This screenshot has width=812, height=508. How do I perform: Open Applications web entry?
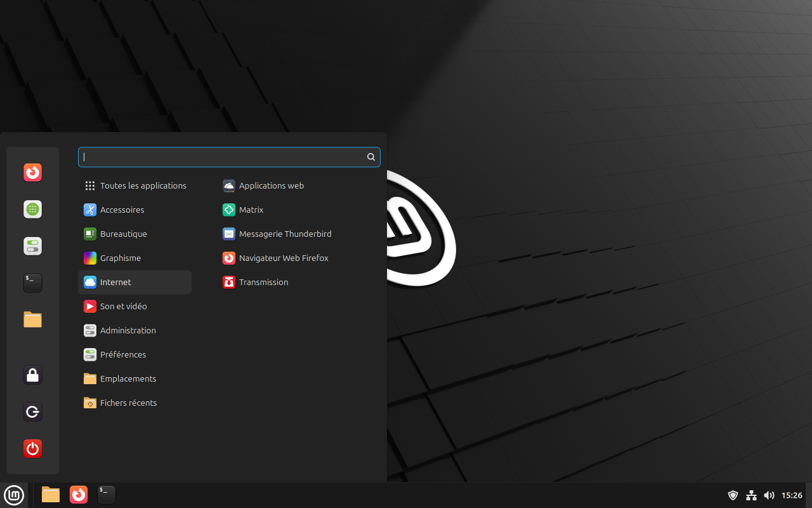click(272, 185)
